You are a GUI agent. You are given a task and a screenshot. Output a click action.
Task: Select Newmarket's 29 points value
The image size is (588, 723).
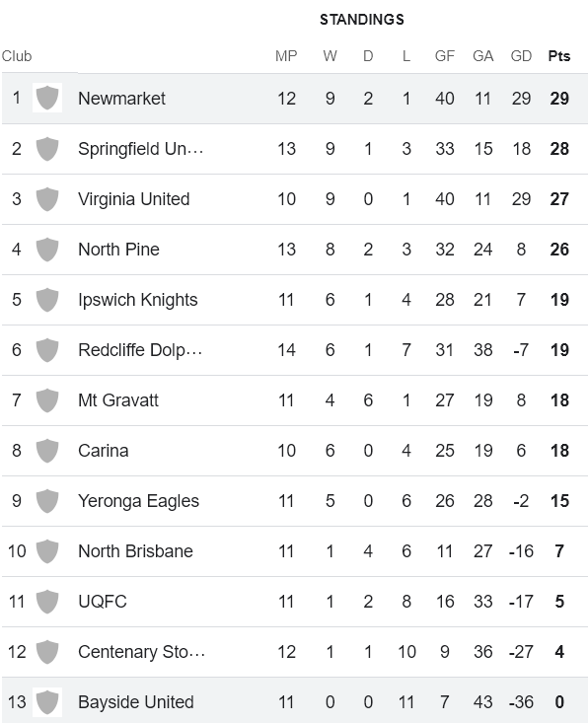(559, 99)
